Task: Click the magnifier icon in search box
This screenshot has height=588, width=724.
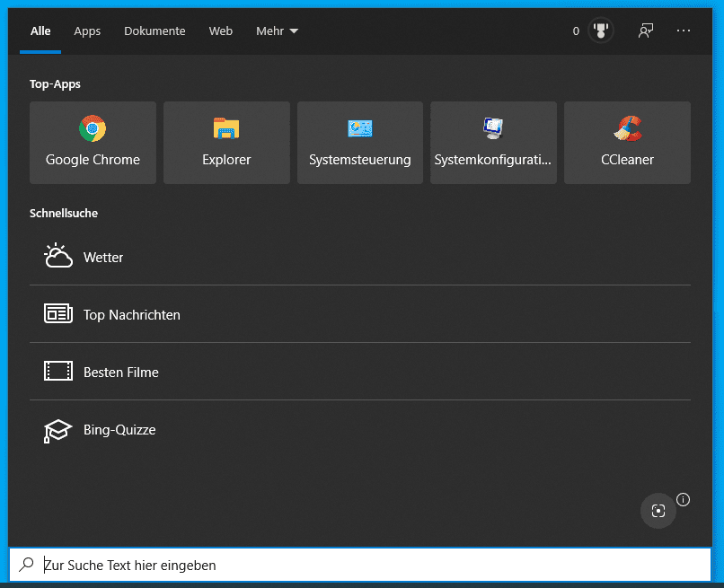Action: (26, 564)
